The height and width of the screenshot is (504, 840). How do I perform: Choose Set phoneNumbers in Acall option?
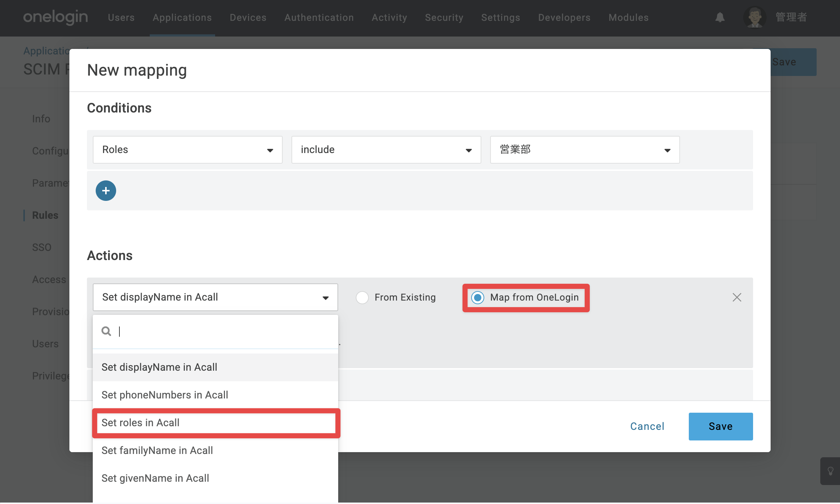[x=215, y=395]
